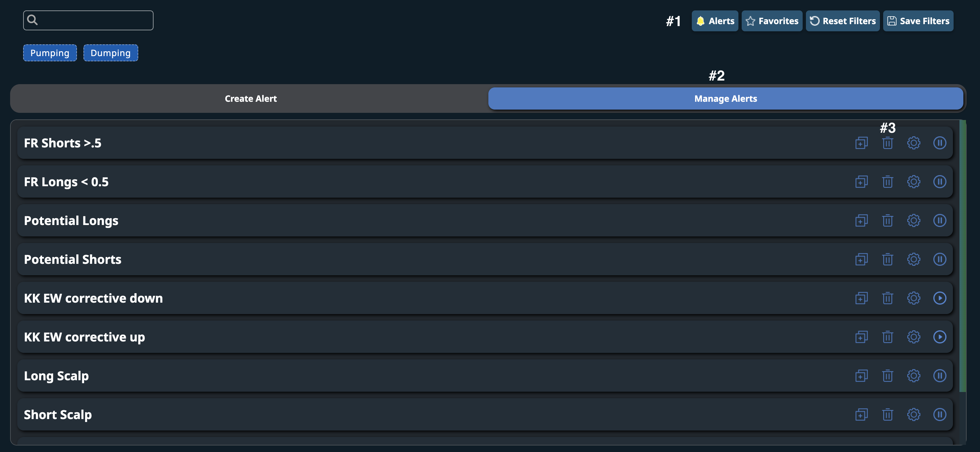Viewport: 980px width, 452px height.
Task: Open settings for Potential Longs alert
Action: coord(913,221)
